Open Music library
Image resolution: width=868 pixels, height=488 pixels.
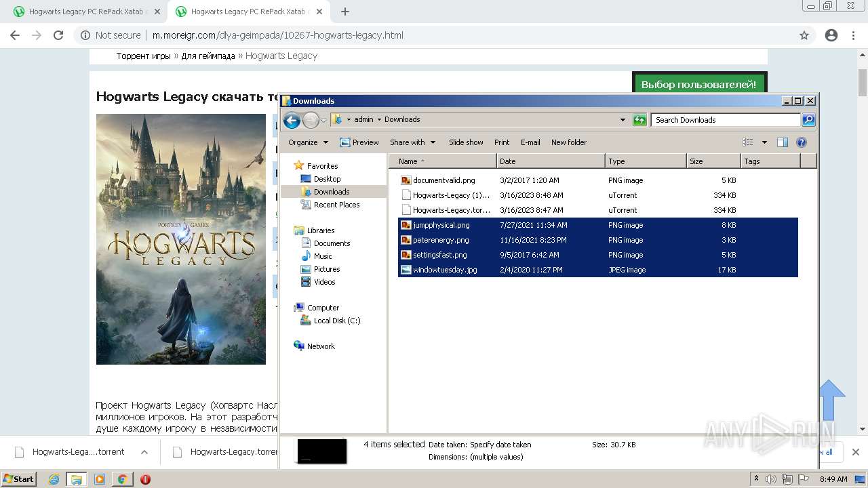(x=323, y=256)
